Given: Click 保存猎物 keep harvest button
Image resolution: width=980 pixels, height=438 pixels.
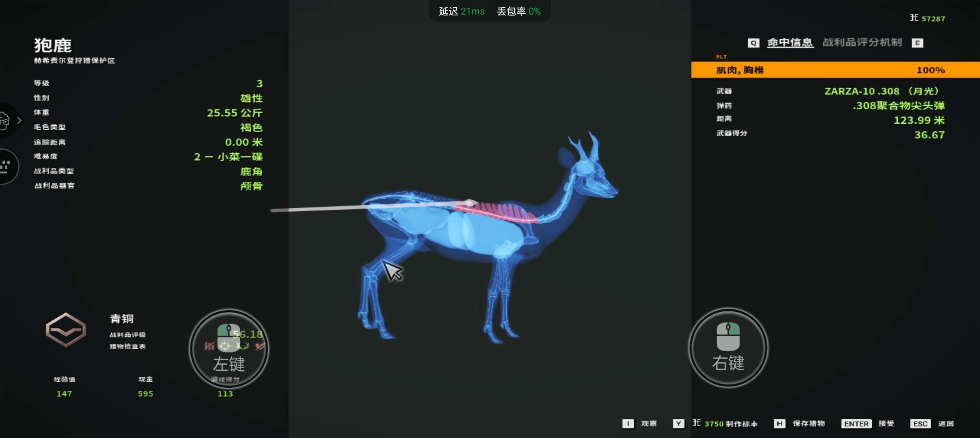Looking at the screenshot, I should pyautogui.click(x=808, y=423).
